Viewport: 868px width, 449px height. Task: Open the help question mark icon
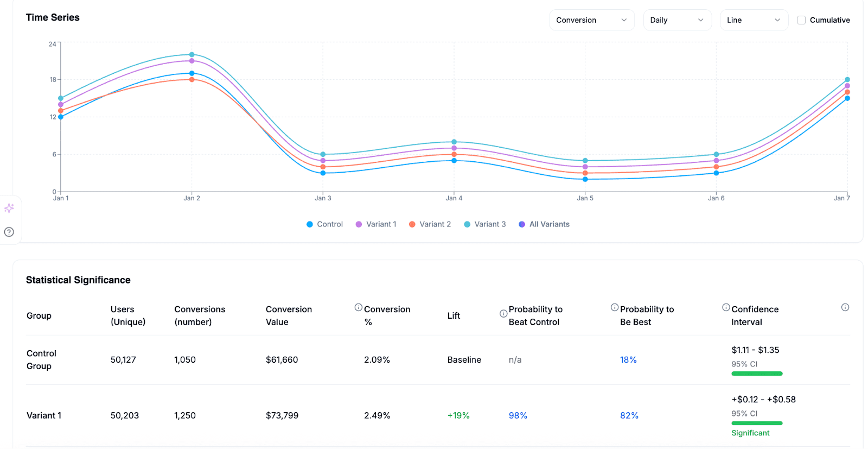[9, 232]
